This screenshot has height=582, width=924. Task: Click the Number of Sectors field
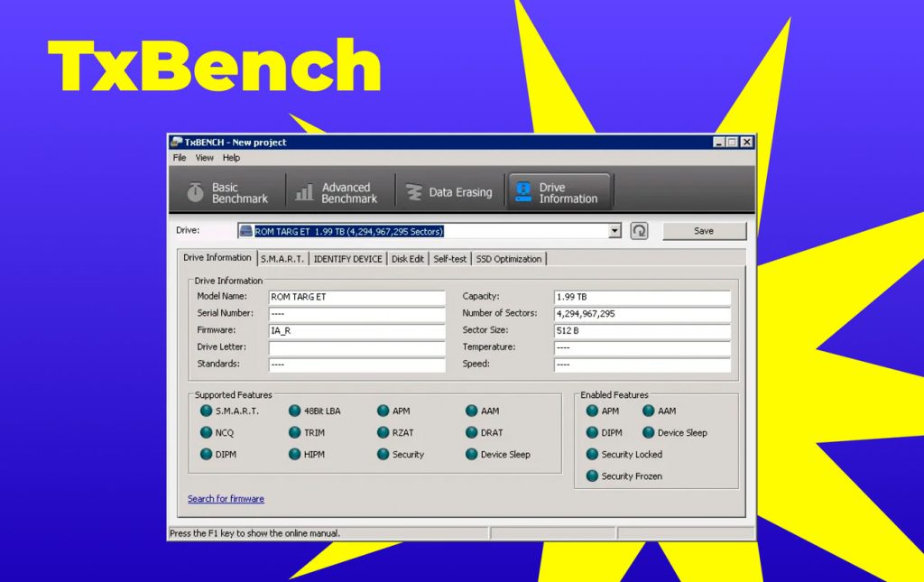(x=642, y=314)
